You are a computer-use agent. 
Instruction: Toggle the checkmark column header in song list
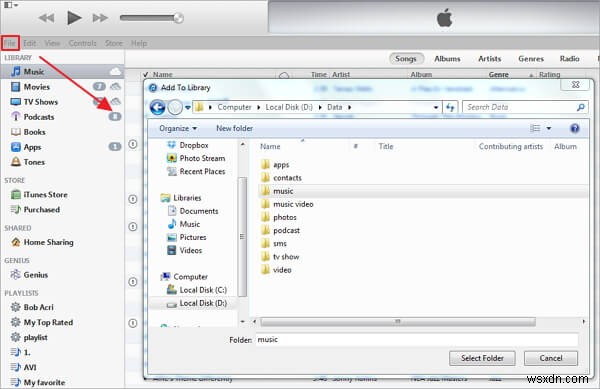tap(145, 74)
